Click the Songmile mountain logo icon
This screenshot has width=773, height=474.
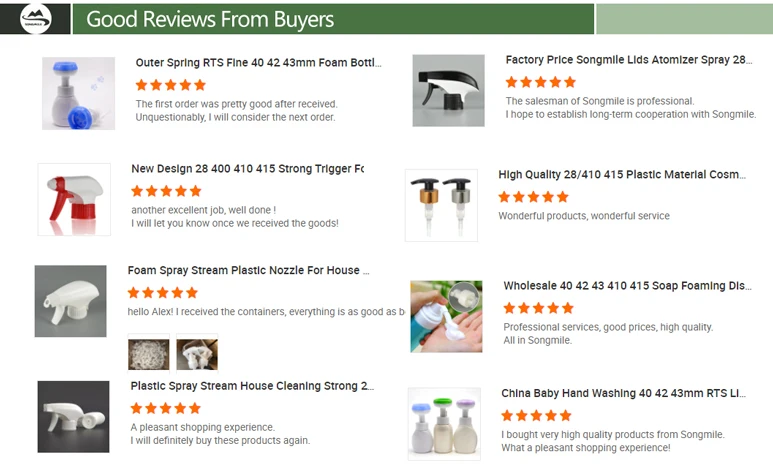[x=35, y=19]
